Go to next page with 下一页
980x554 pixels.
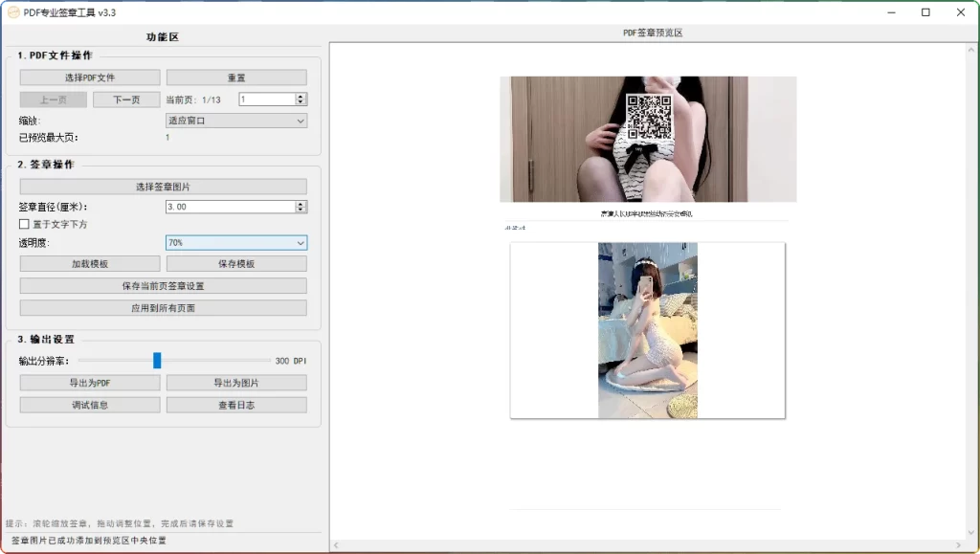tap(126, 100)
